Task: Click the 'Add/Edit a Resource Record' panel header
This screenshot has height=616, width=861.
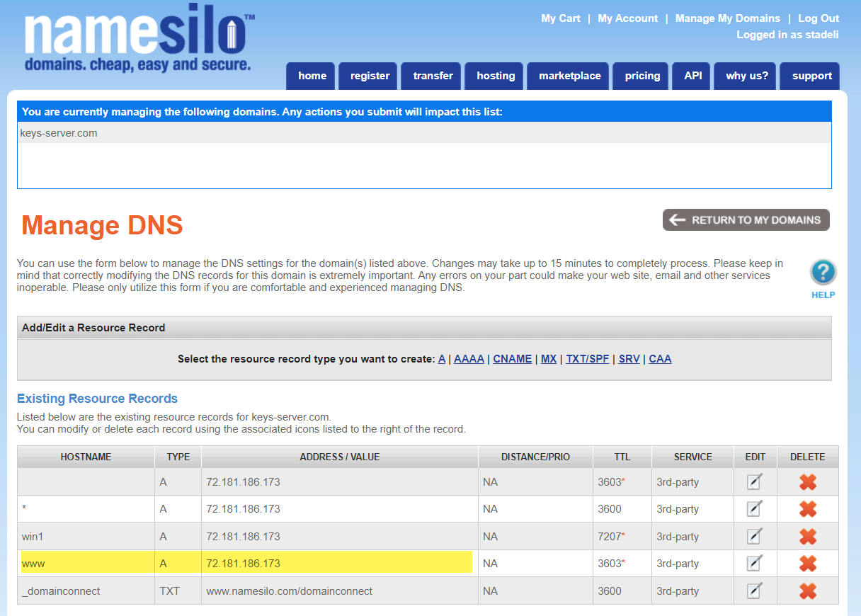Action: coord(424,328)
